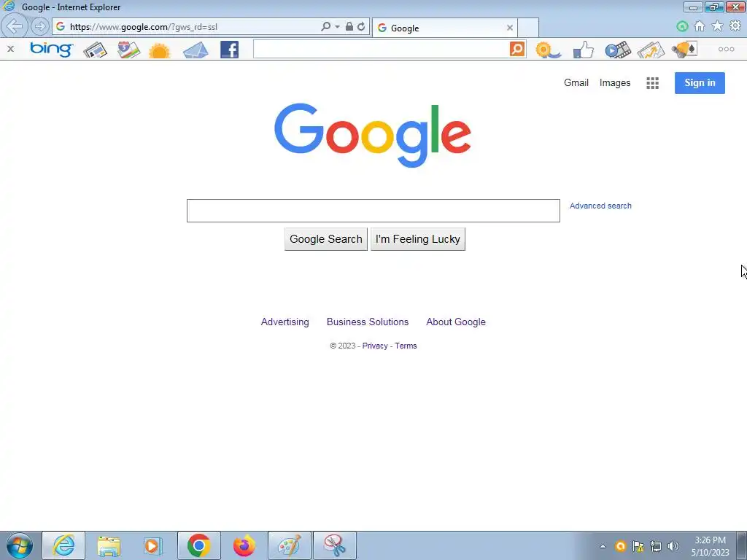Image resolution: width=747 pixels, height=560 pixels.
Task: Click the Bing logo in toolbar
Action: pyautogui.click(x=51, y=49)
